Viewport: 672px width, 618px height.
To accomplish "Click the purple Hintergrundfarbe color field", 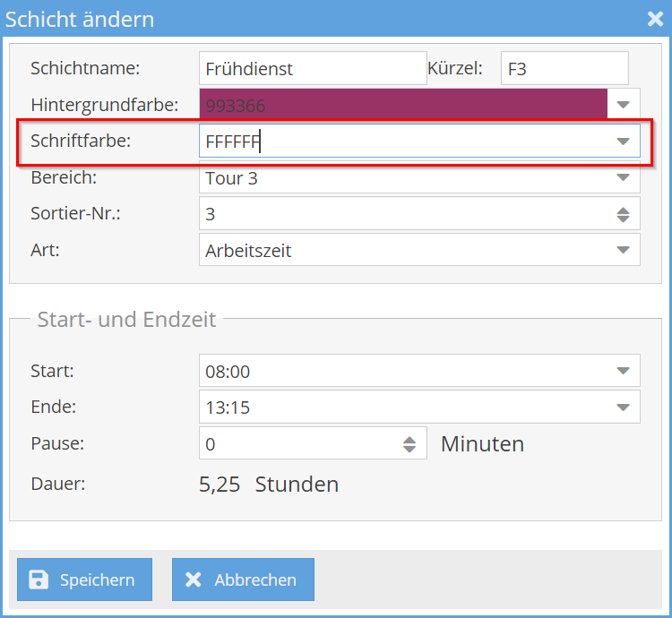I will pos(403,106).
